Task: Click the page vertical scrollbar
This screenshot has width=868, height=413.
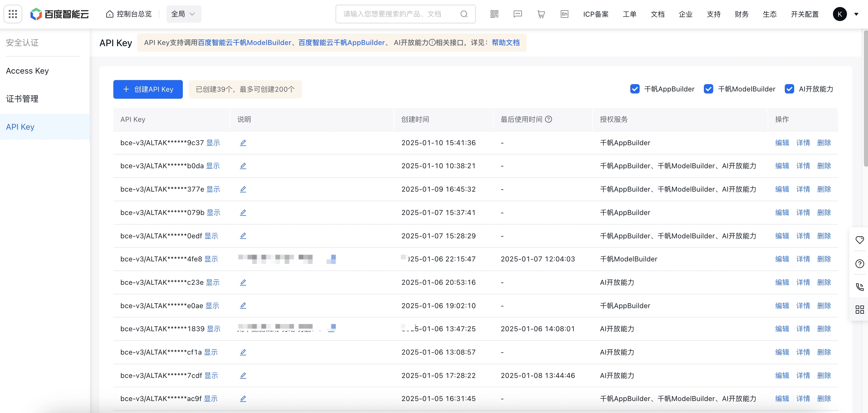Action: 866,98
